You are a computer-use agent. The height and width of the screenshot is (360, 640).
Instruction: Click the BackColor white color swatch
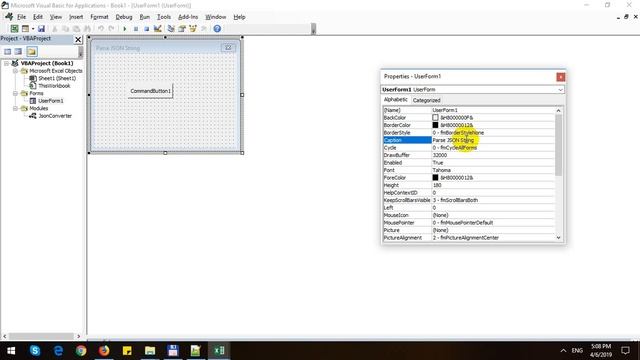point(435,118)
